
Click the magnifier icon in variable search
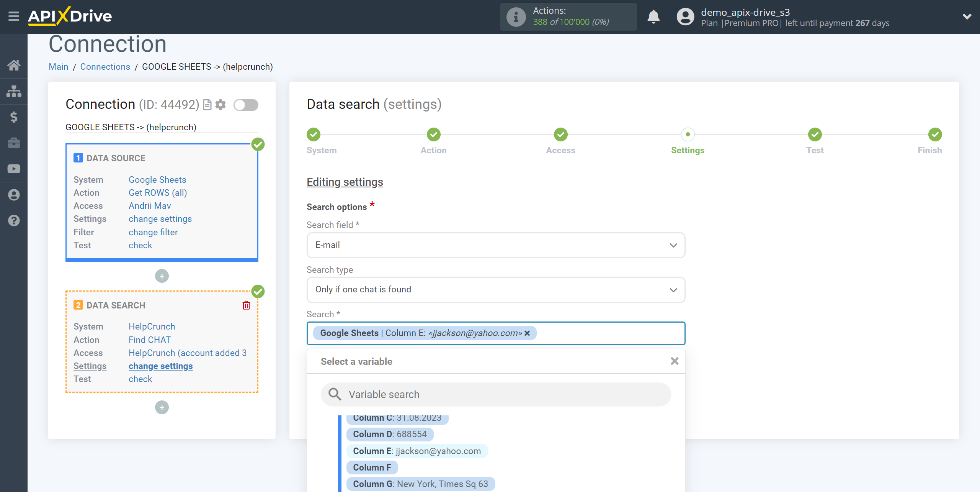pos(335,394)
